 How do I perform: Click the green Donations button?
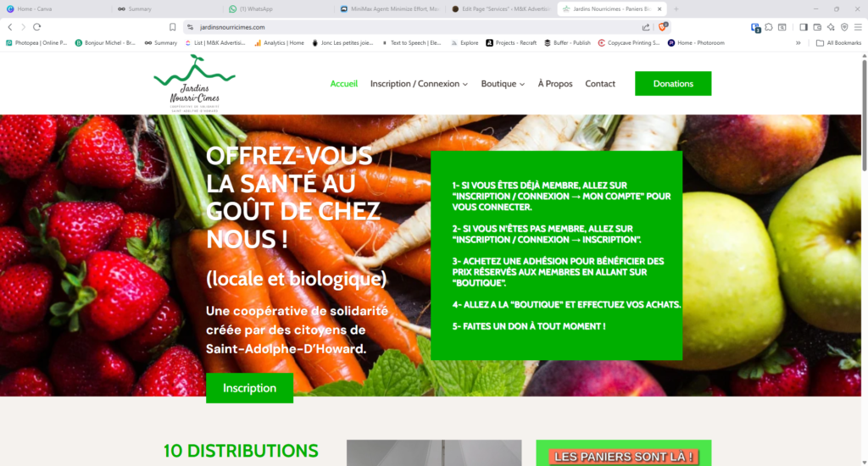[673, 84]
